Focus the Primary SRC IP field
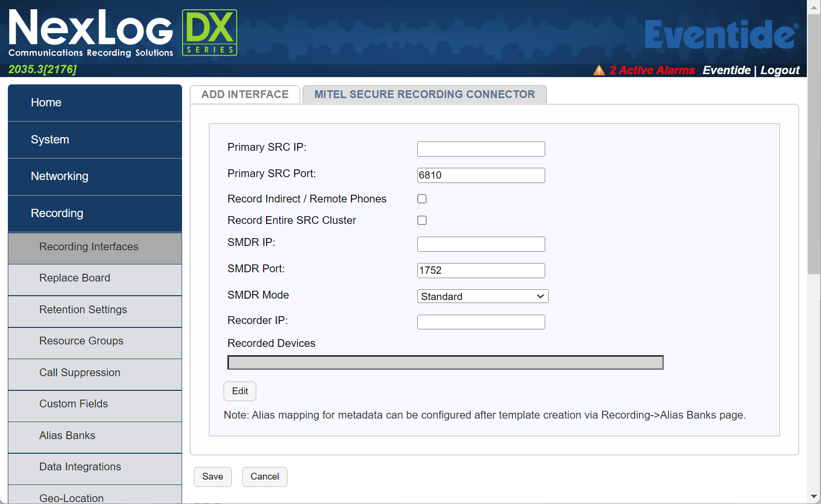 [481, 149]
